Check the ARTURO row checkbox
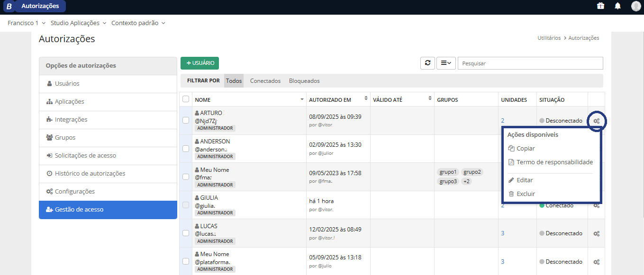 click(186, 120)
